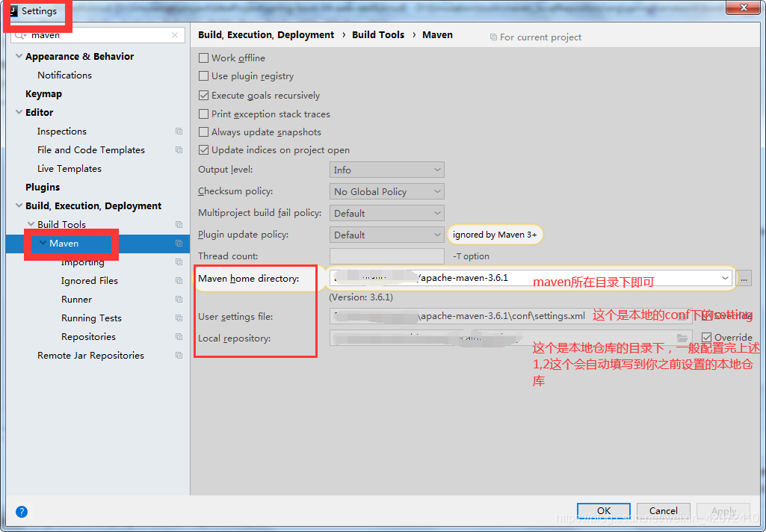Viewport: 766px width, 532px height.
Task: Open Remote Jar Repositories settings
Action: coord(91,356)
